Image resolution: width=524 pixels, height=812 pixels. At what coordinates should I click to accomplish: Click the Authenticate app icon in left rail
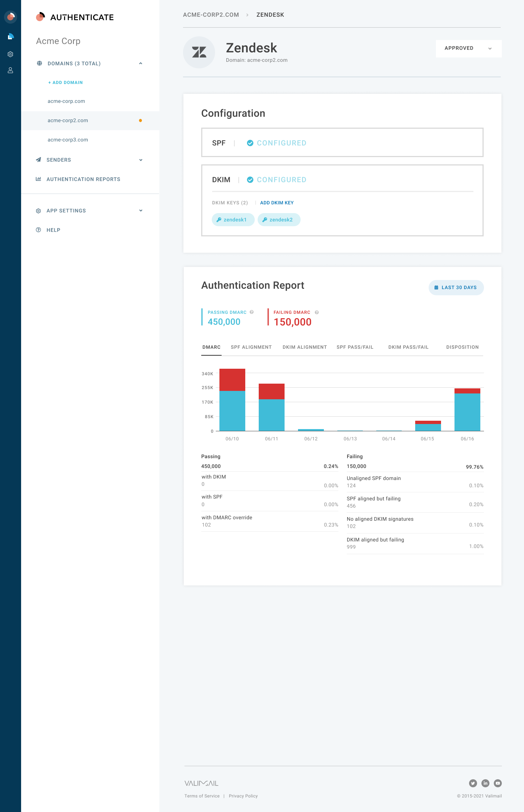point(11,17)
